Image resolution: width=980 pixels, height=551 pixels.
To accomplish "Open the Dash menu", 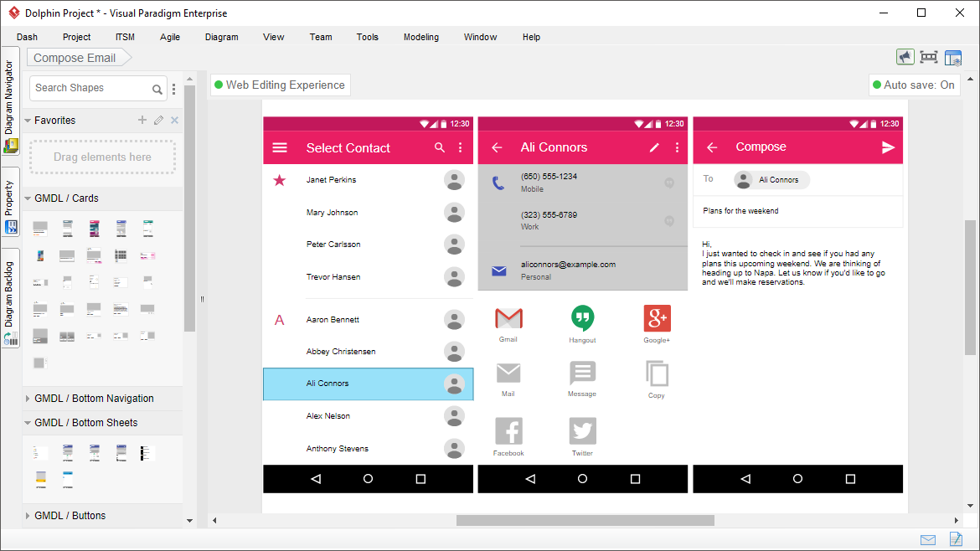I will (27, 37).
